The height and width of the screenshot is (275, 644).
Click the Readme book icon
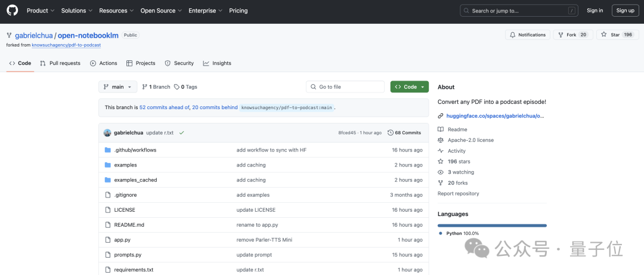pos(441,129)
